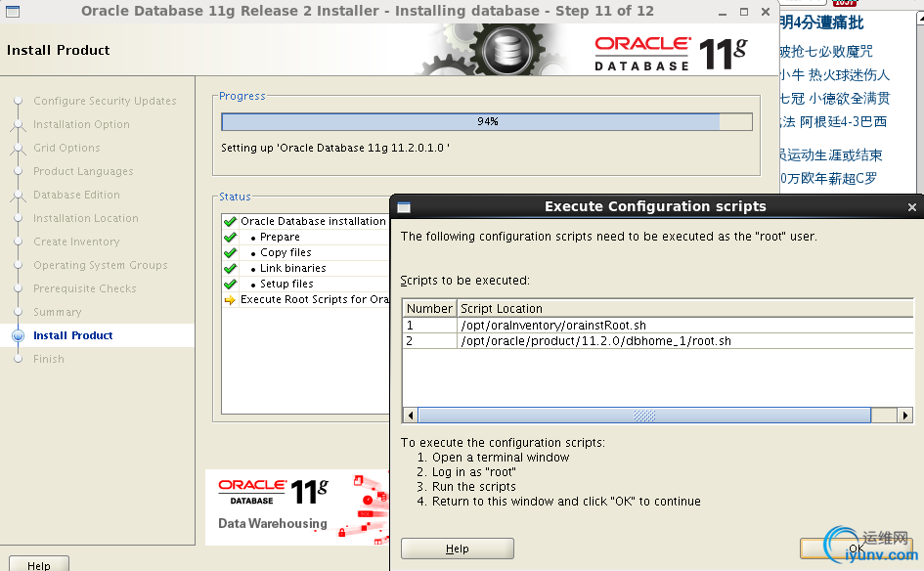Select the /opt/oraInventory/orainstRoot.sh script row

(658, 326)
